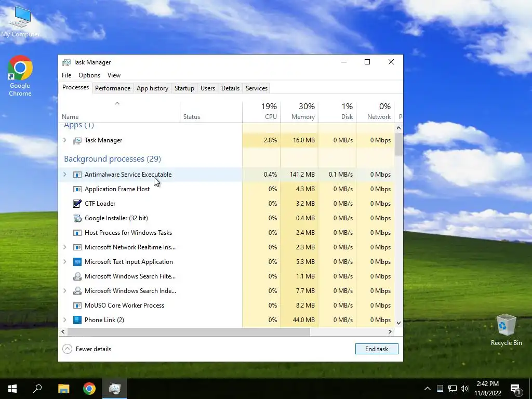This screenshot has width=532, height=399.
Task: Click the vertical scrollbar up arrow
Action: tap(398, 128)
